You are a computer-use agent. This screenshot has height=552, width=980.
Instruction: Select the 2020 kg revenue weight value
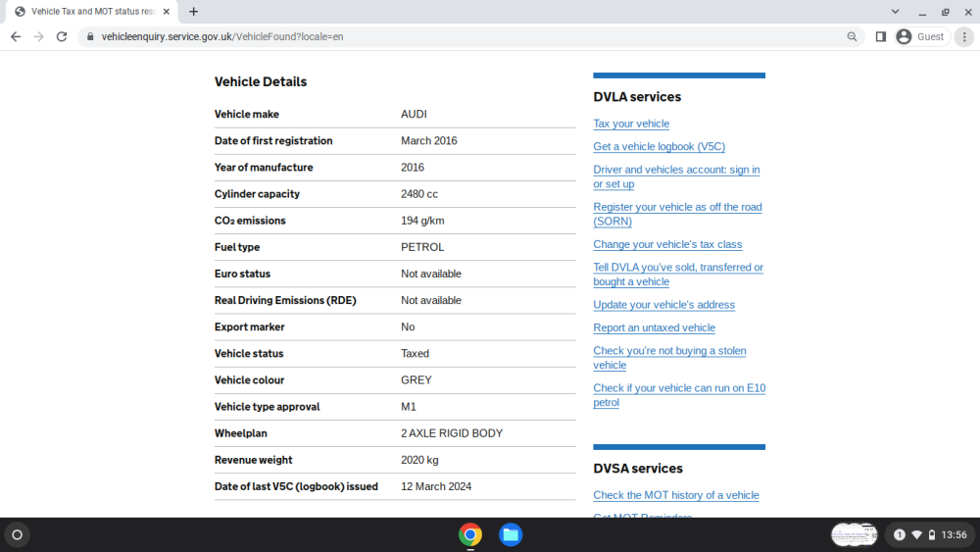tap(419, 460)
